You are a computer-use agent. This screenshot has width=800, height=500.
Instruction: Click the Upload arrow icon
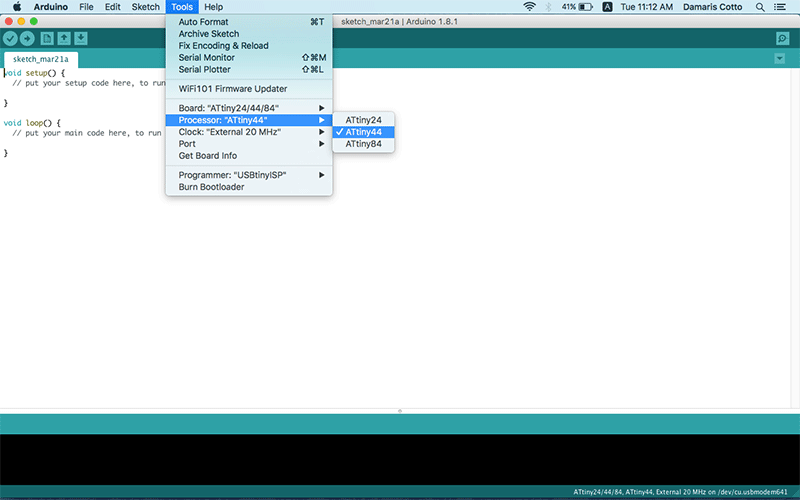pos(27,38)
